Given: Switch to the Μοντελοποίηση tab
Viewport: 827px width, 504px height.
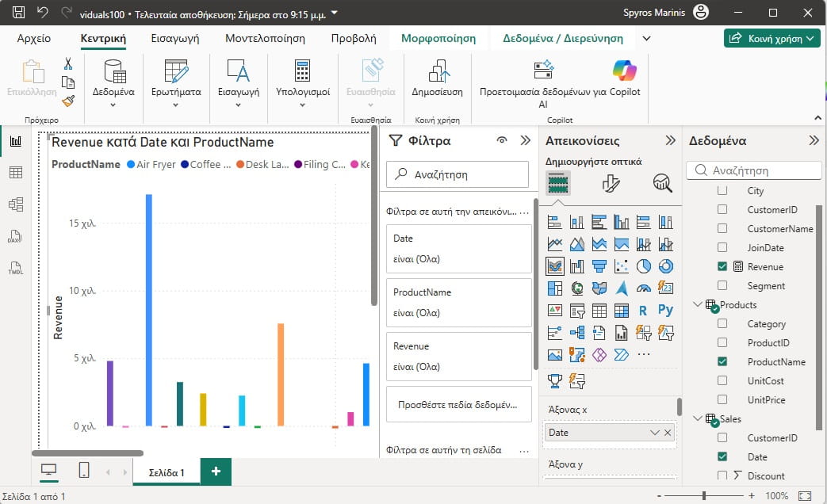Looking at the screenshot, I should 265,39.
